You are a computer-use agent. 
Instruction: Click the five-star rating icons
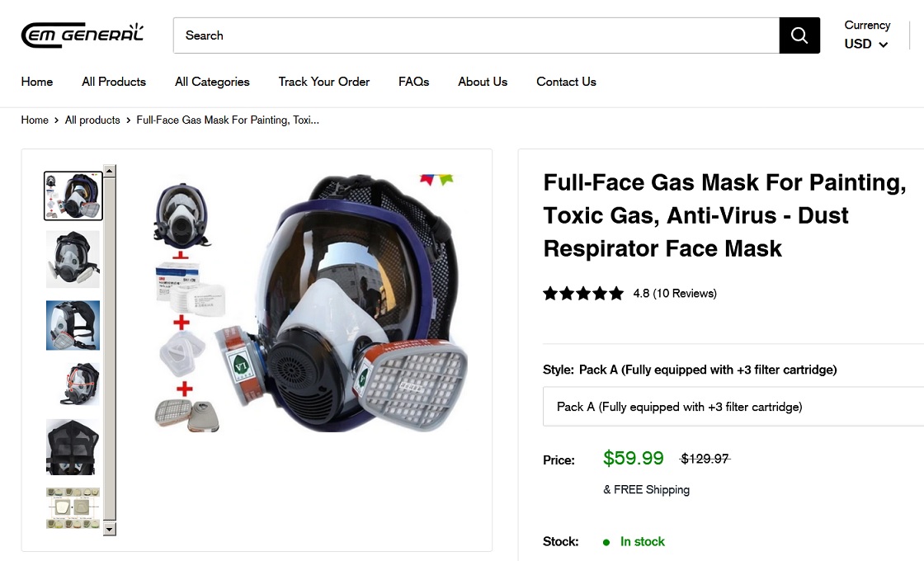[x=583, y=293]
